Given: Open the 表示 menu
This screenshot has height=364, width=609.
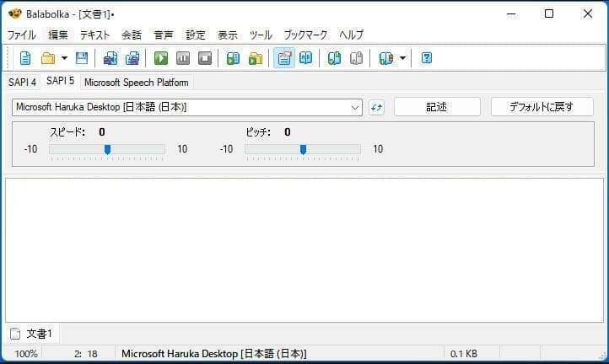Looking at the screenshot, I should 228,35.
